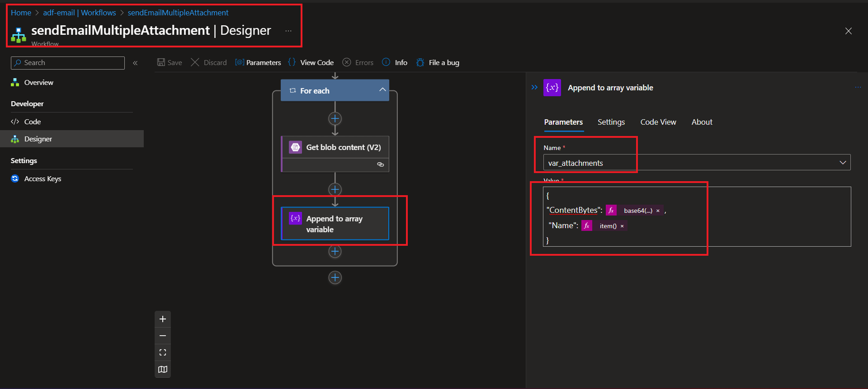
Task: Click the workflow icon beside the sendEmailMultipleAttachment title
Action: point(19,35)
